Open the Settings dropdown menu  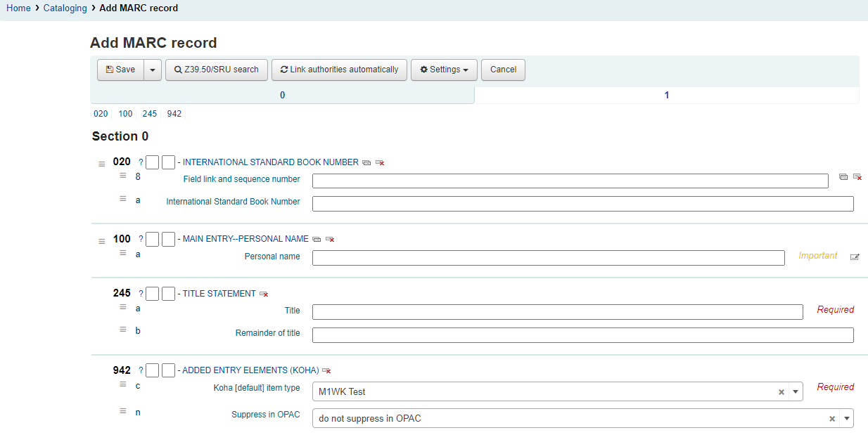(x=444, y=70)
